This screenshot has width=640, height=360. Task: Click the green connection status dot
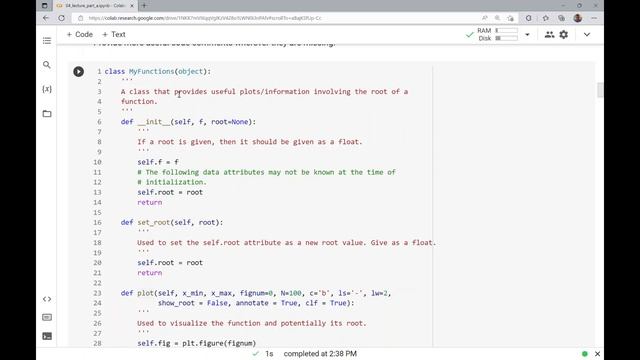point(584,354)
